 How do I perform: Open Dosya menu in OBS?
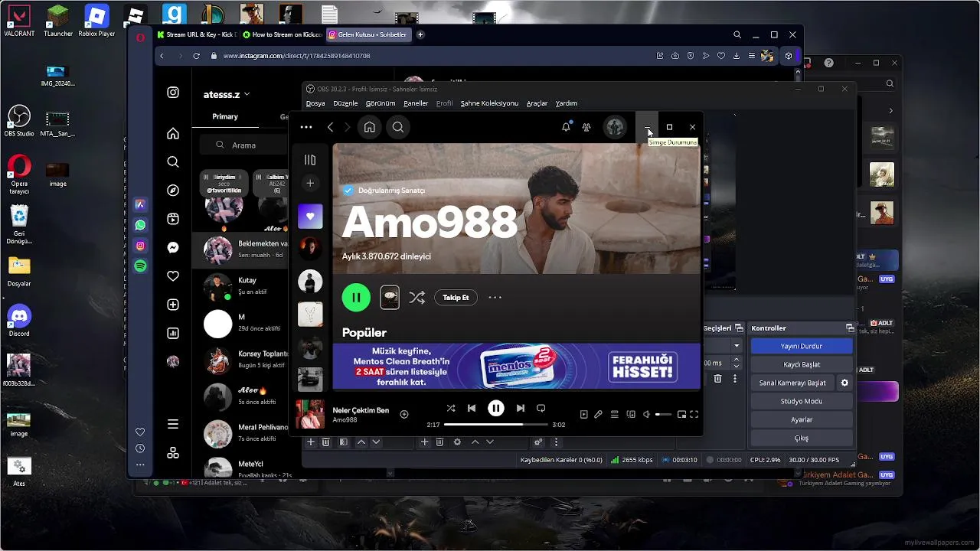[x=315, y=103]
